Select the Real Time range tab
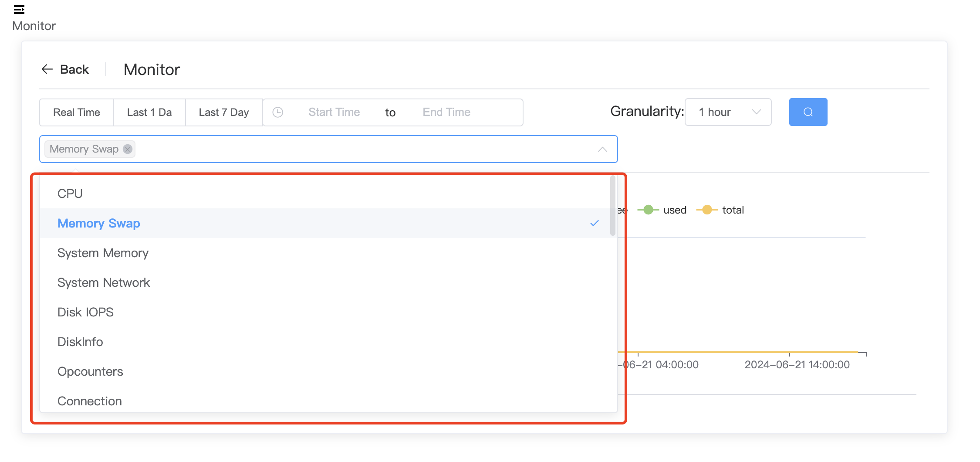 coord(77,112)
